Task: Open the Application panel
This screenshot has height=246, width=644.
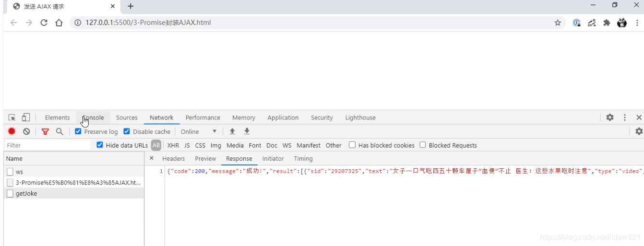Action: click(283, 117)
